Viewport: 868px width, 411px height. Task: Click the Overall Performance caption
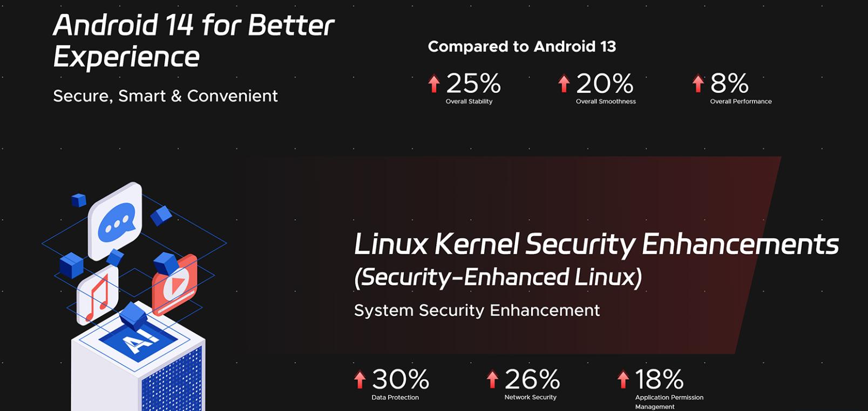741,101
